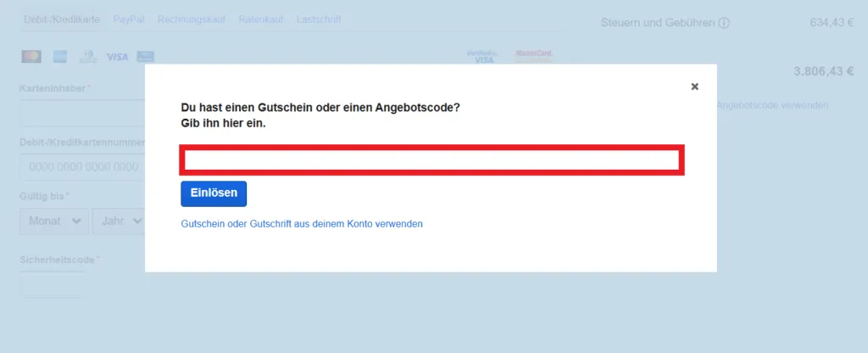This screenshot has height=353, width=868.
Task: Select Debit-/Kreditkarte payment tab
Action: [62, 20]
